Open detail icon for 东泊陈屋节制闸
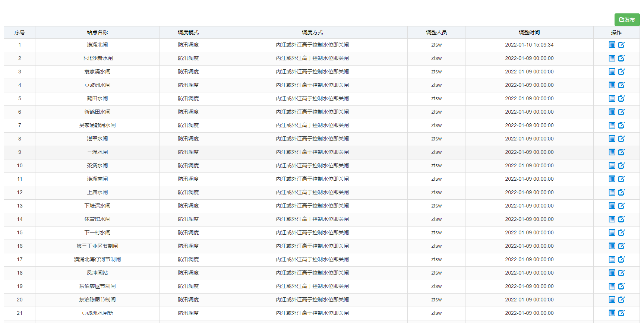The image size is (644, 323). pyautogui.click(x=612, y=300)
